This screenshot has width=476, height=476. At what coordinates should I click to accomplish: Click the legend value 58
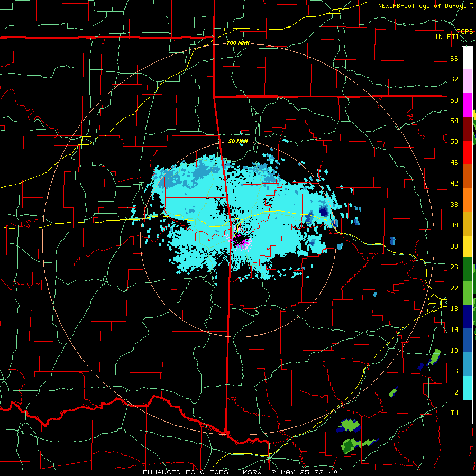point(454,100)
